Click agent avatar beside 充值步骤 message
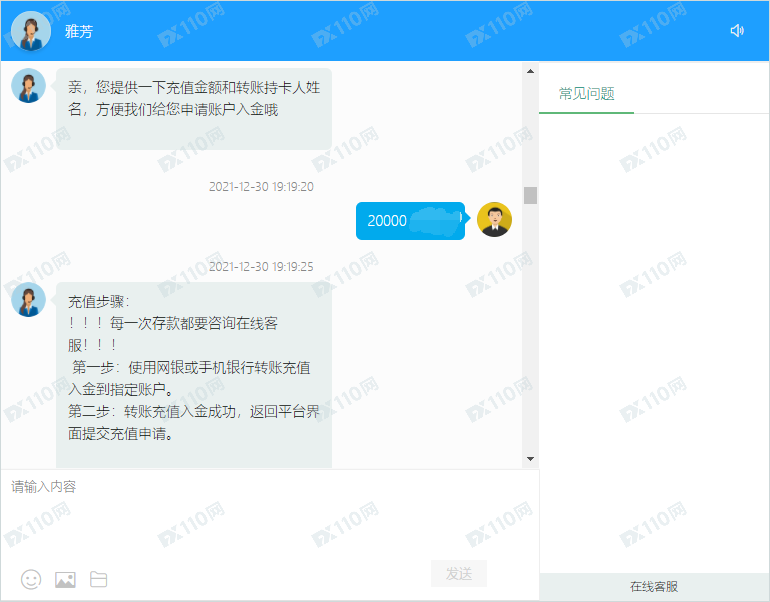The image size is (770, 602). (28, 299)
